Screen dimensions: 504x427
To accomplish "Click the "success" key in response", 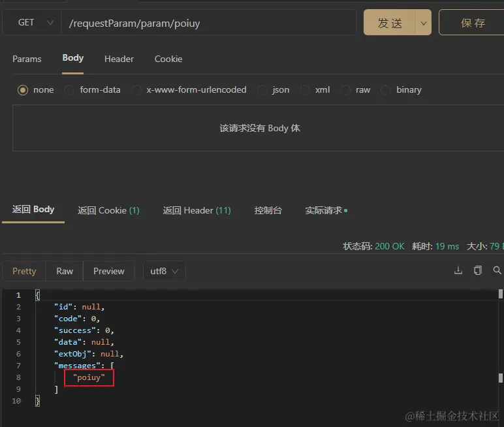I will 75,330.
